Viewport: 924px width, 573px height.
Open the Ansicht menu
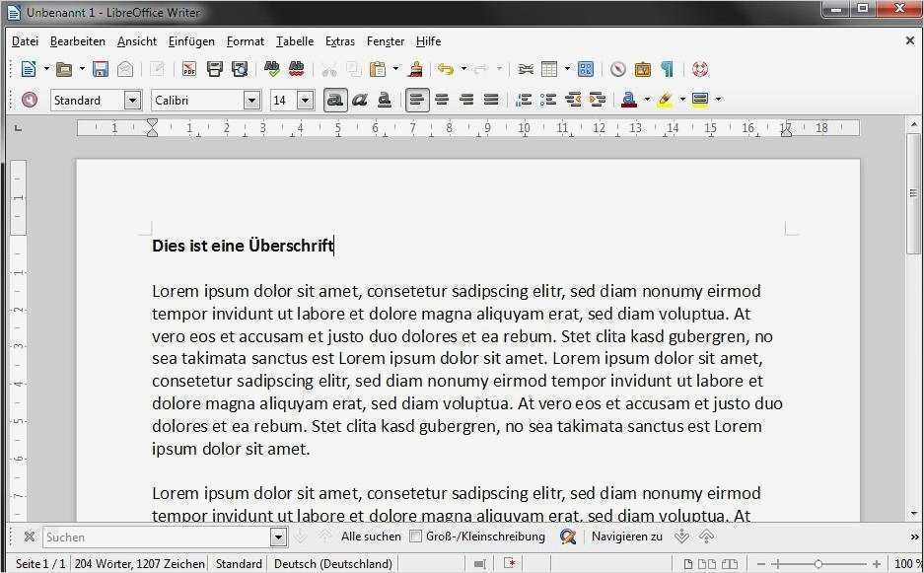(137, 41)
